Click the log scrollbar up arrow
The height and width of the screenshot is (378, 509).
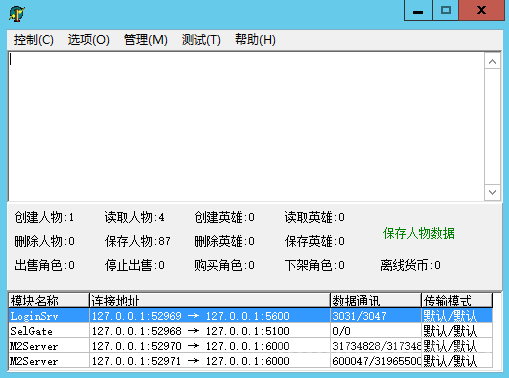coord(492,62)
